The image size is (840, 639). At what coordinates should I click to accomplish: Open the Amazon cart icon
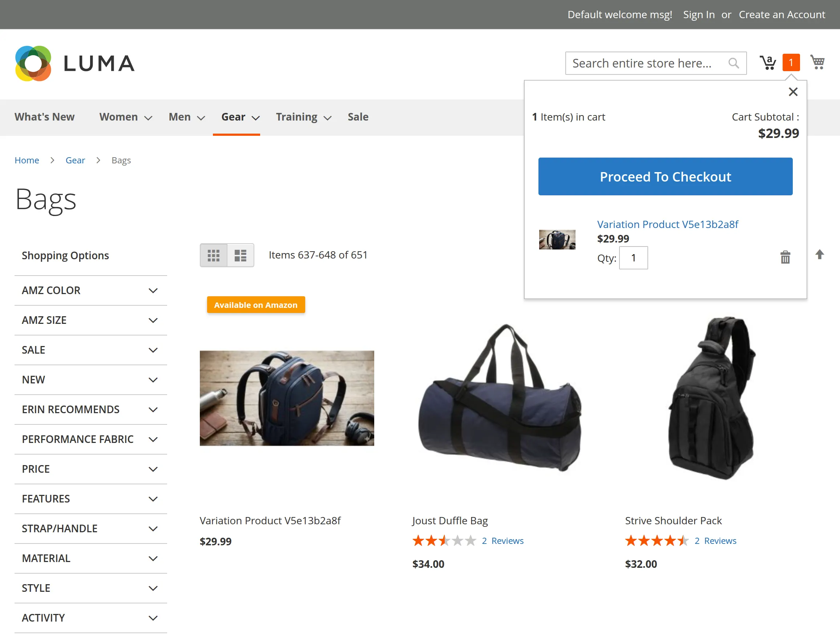point(768,62)
